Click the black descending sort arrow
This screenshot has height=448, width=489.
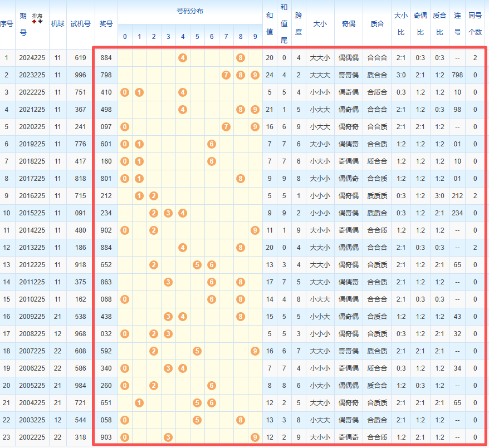(x=41, y=22)
